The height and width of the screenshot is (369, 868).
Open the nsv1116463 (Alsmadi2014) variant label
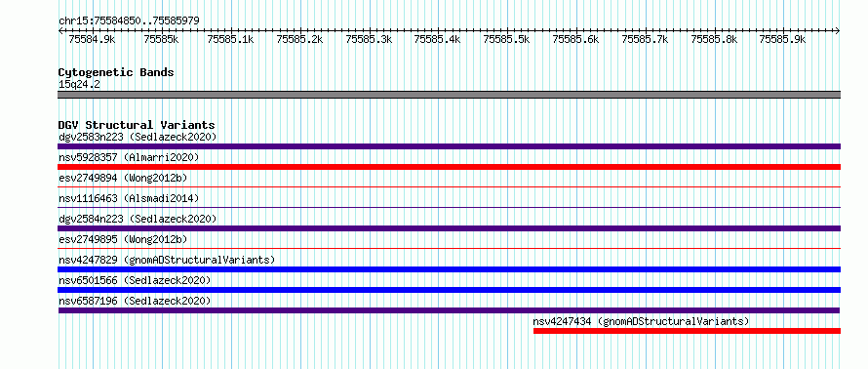(x=129, y=198)
